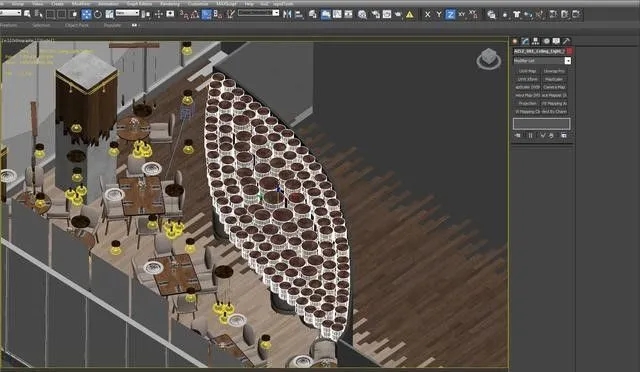This screenshot has height=372, width=640.
Task: Apply the MapScaler modifier button
Action: click(554, 79)
